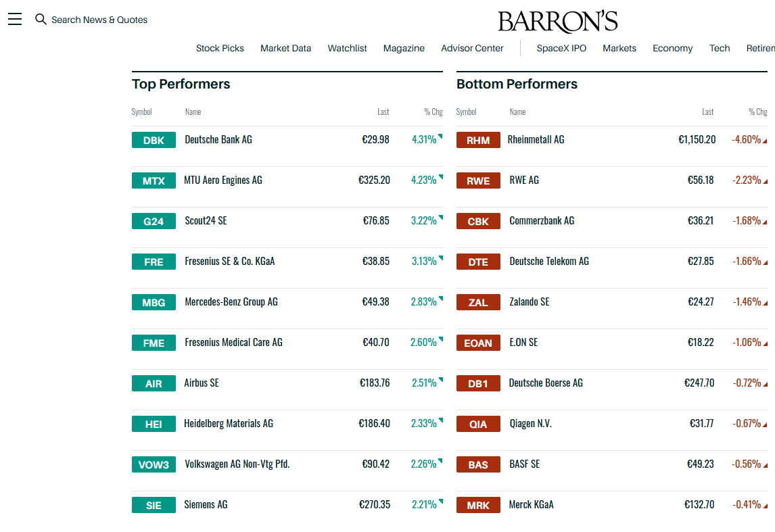
Task: Select the G24 ticker badge
Action: click(154, 221)
